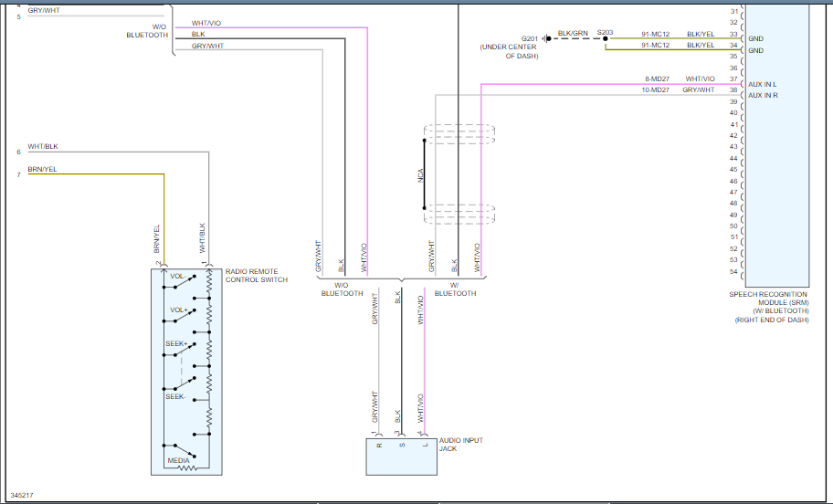
Task: Click the W/ BLUETOOTH branch label
Action: click(455, 289)
